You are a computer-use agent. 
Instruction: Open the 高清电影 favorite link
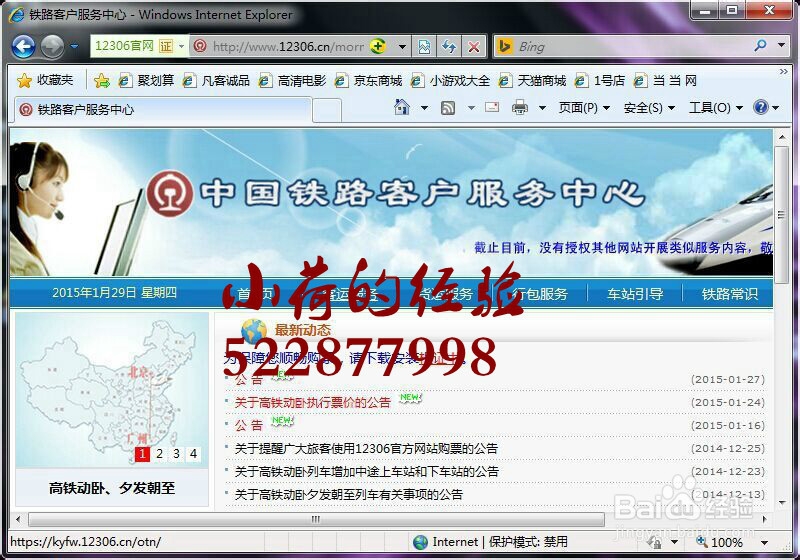coord(292,80)
